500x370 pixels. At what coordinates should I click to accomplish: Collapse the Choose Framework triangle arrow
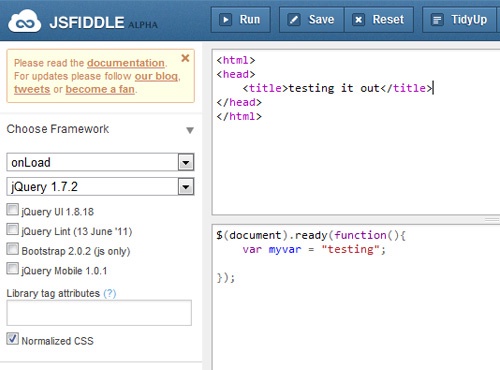click(190, 130)
